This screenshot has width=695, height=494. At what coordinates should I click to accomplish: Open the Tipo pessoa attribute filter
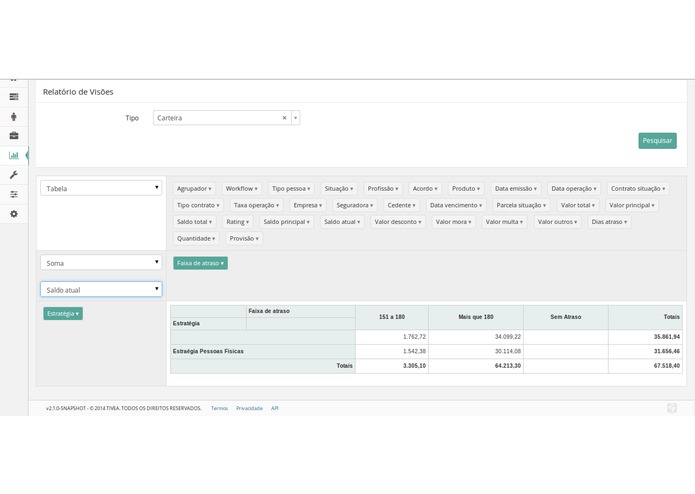coord(291,188)
